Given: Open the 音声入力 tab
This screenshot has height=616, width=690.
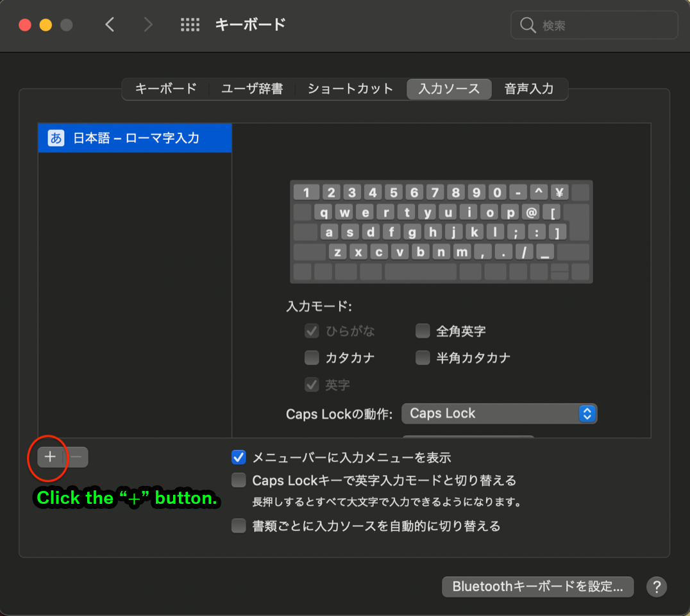Looking at the screenshot, I should 528,89.
